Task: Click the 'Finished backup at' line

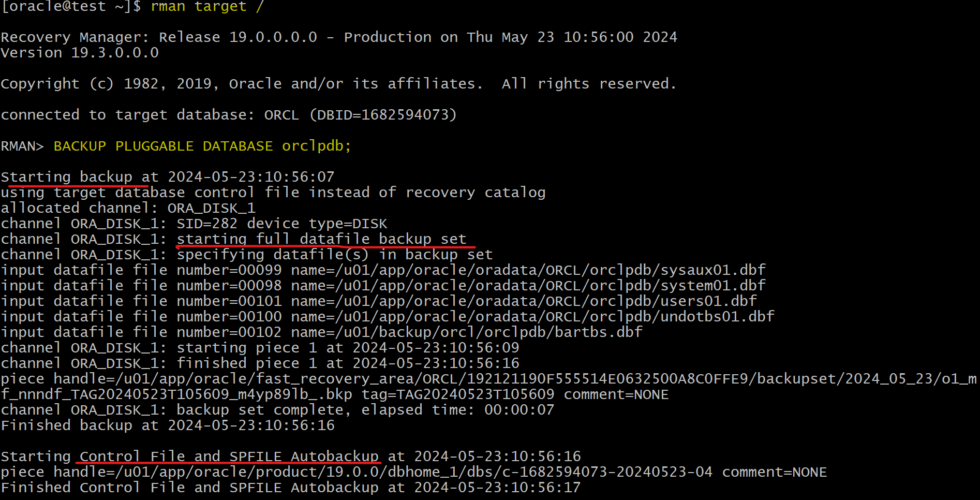Action: (x=168, y=425)
